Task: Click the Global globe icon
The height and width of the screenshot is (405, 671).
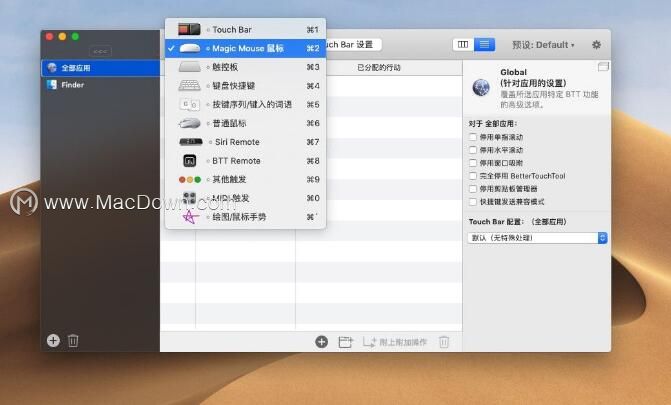Action: point(481,88)
